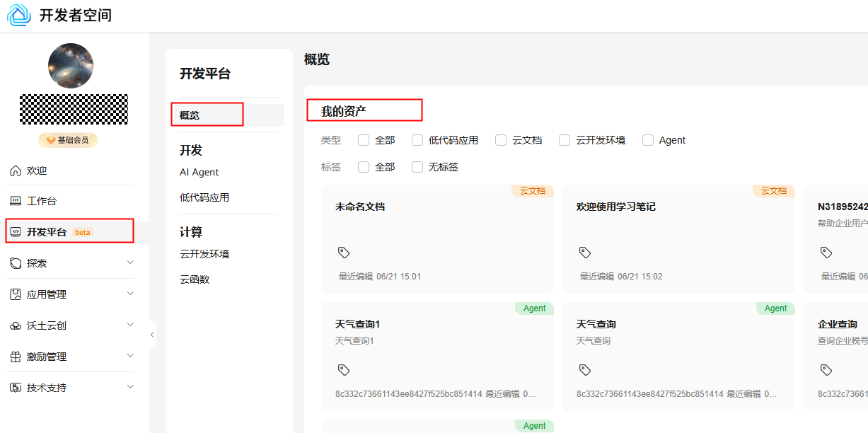Open the AI Agent menu item
The width and height of the screenshot is (868, 433).
199,171
